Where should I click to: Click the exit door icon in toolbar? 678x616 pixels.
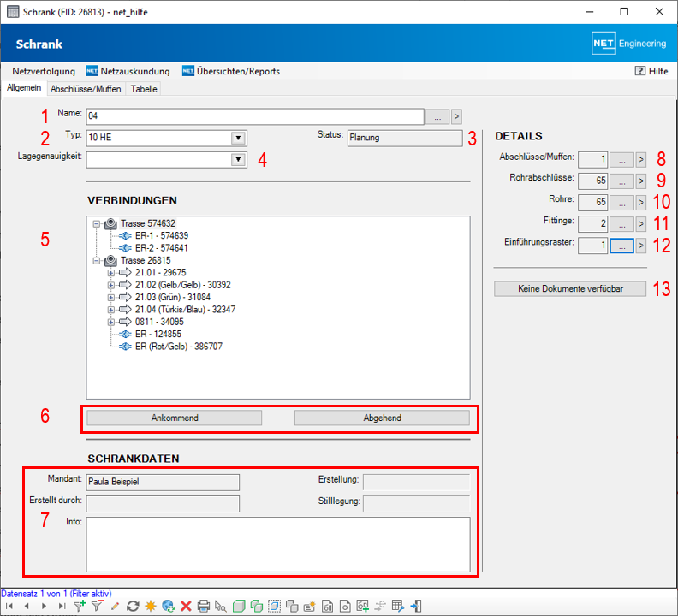(x=416, y=606)
